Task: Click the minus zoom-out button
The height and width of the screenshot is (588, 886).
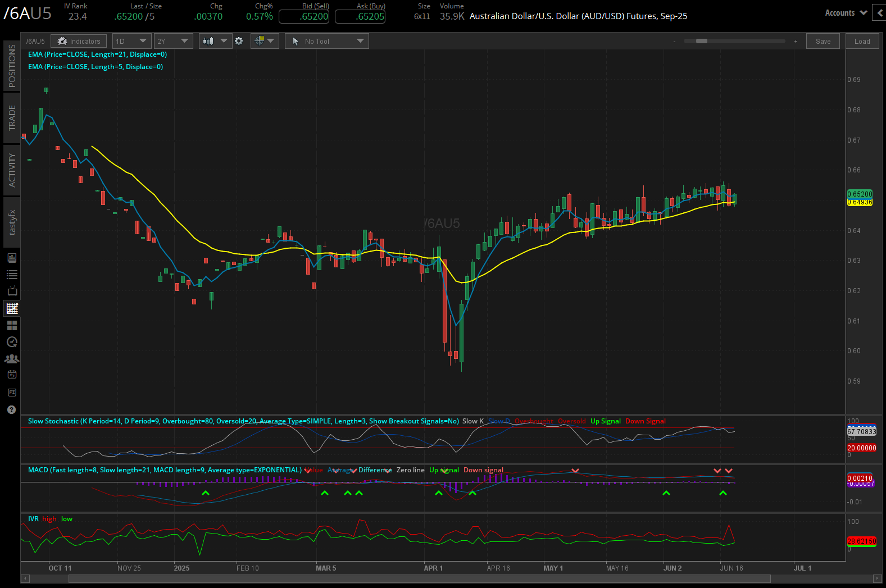Action: pos(675,41)
